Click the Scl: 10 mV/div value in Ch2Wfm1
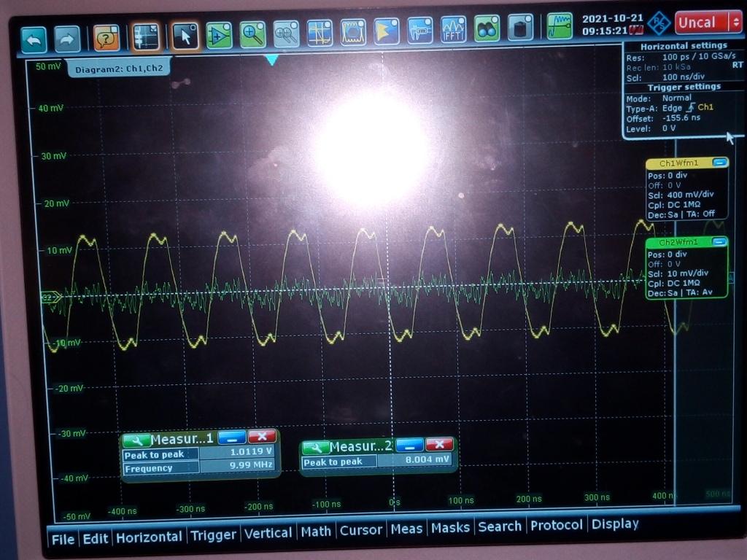The width and height of the screenshot is (747, 560). tap(678, 273)
